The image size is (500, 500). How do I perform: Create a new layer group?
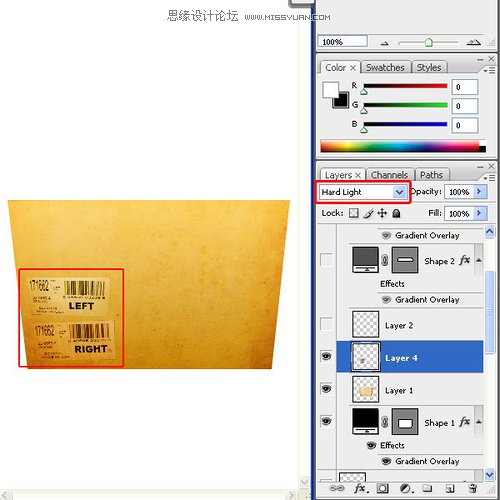point(427,488)
